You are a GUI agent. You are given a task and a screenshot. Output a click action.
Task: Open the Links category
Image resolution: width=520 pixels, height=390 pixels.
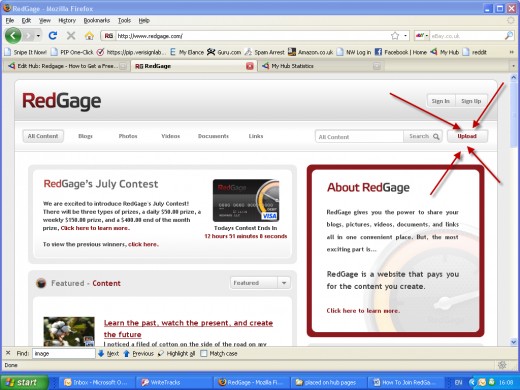tap(256, 136)
